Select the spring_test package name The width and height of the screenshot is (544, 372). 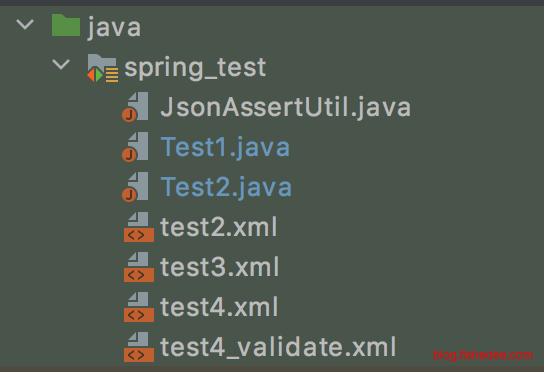[195, 68]
